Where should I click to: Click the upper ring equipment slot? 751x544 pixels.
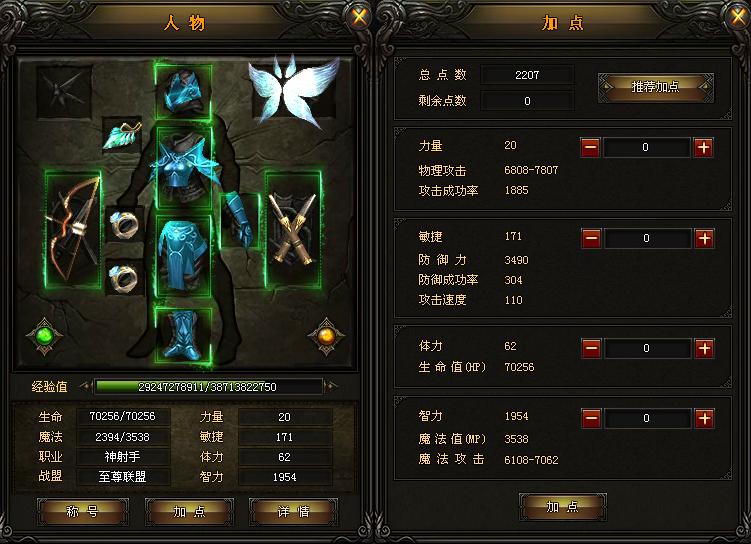124,224
